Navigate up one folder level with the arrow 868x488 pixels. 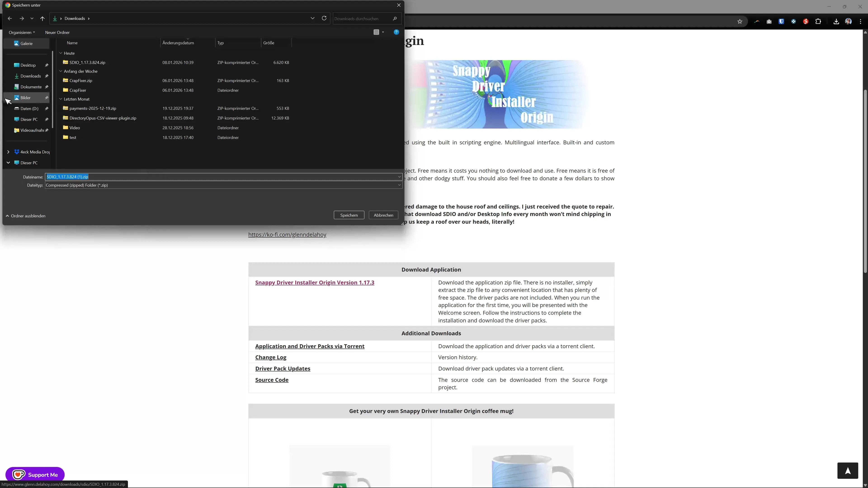coord(42,19)
